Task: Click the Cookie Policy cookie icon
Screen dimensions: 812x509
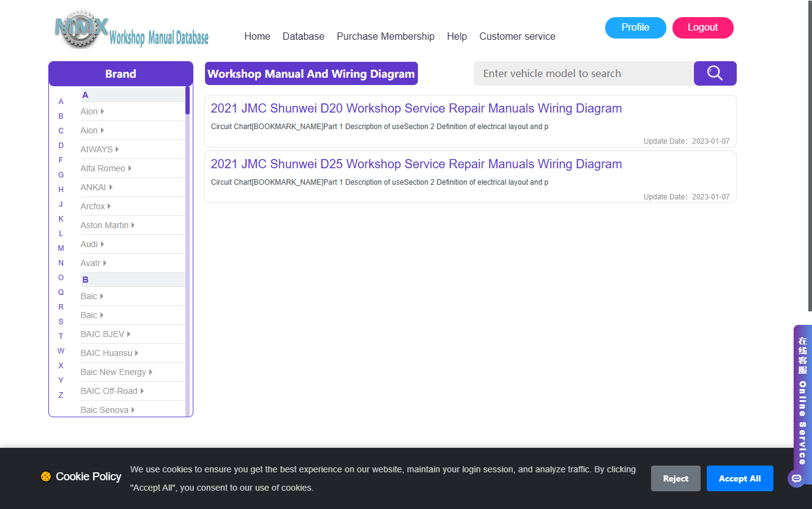Action: pyautogui.click(x=46, y=477)
